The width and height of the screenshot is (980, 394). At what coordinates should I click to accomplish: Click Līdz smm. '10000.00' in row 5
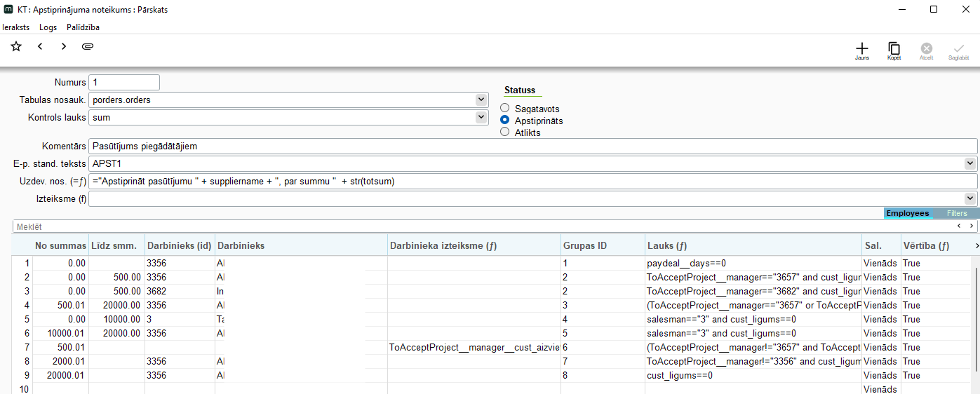pyautogui.click(x=116, y=320)
